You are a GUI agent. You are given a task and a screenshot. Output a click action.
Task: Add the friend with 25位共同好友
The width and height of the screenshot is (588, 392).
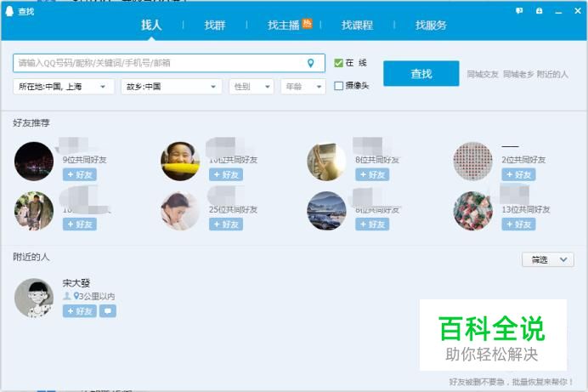(x=226, y=224)
